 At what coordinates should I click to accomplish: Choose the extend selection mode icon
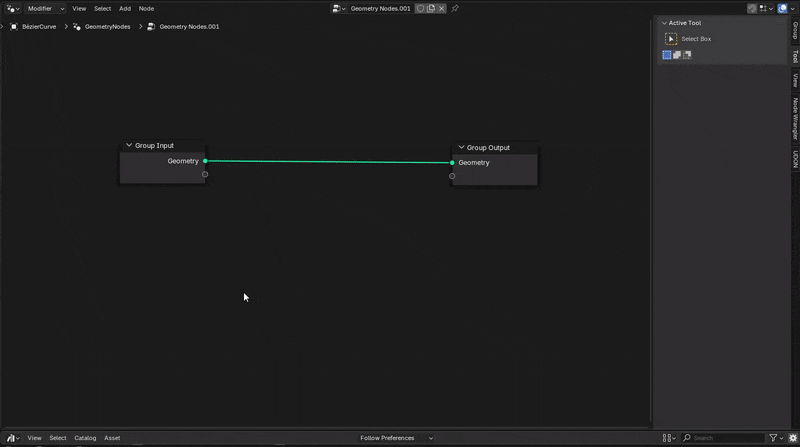(x=677, y=55)
